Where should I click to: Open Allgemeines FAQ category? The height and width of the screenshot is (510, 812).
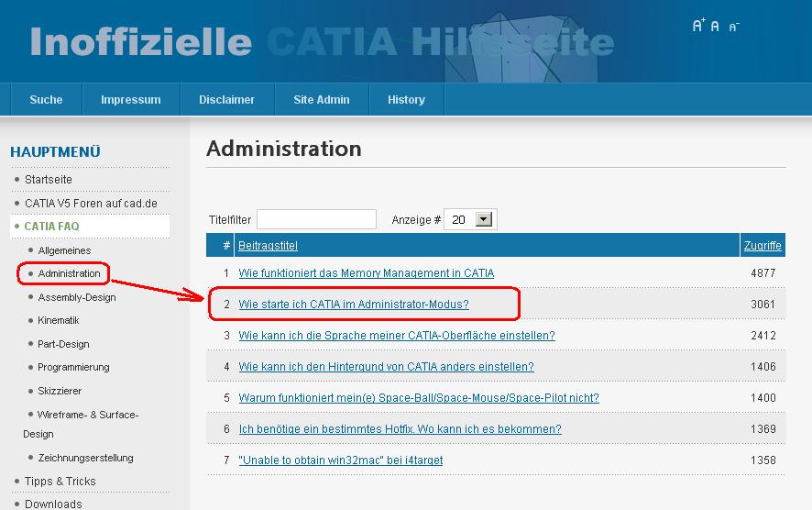pyautogui.click(x=64, y=250)
